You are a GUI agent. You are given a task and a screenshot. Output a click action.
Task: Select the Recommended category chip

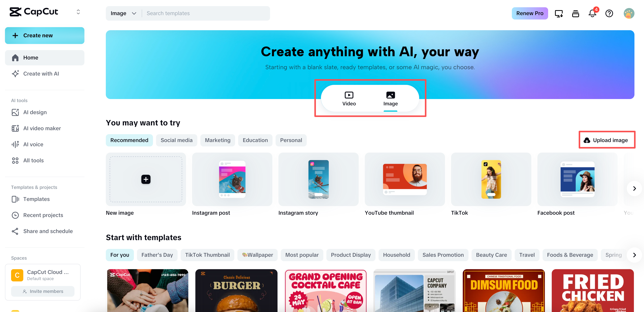tap(129, 140)
